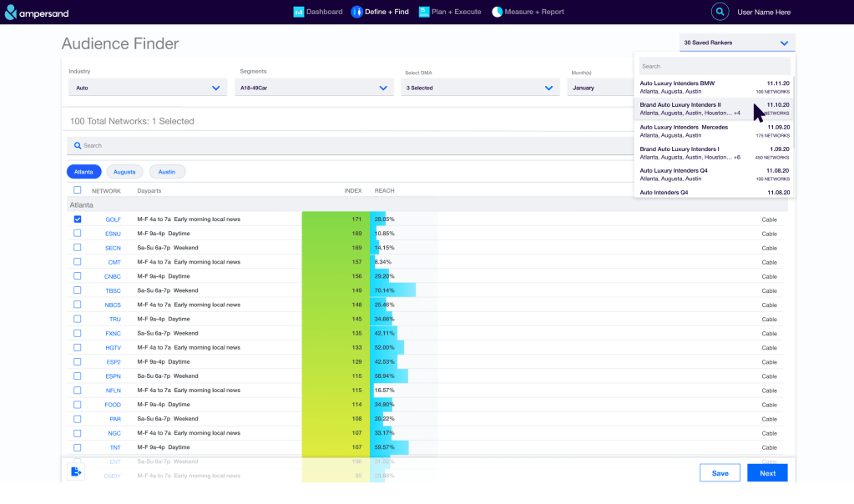Toggle the select-all networks header checkbox
This screenshot has height=504, width=854.
[x=78, y=190]
